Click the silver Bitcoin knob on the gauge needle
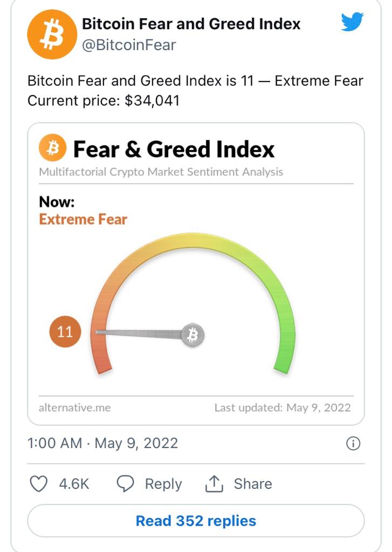Viewport: 392px width, 552px height. [192, 335]
